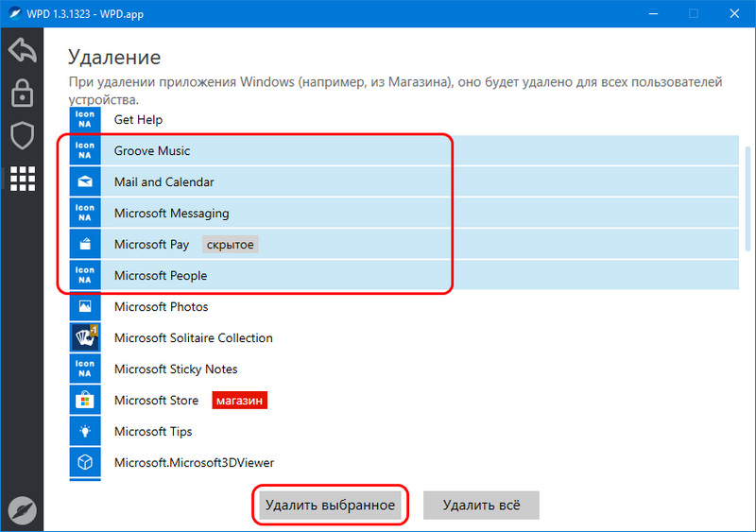Screen dimensions: 756x532
Task: Select the Microsoft Sticky Notes entry
Action: coord(404,369)
